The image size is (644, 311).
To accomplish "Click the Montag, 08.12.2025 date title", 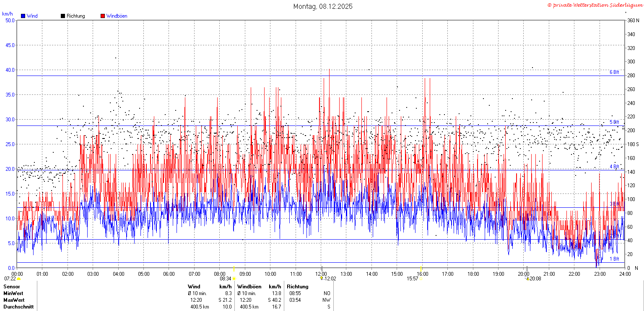I will (323, 6).
